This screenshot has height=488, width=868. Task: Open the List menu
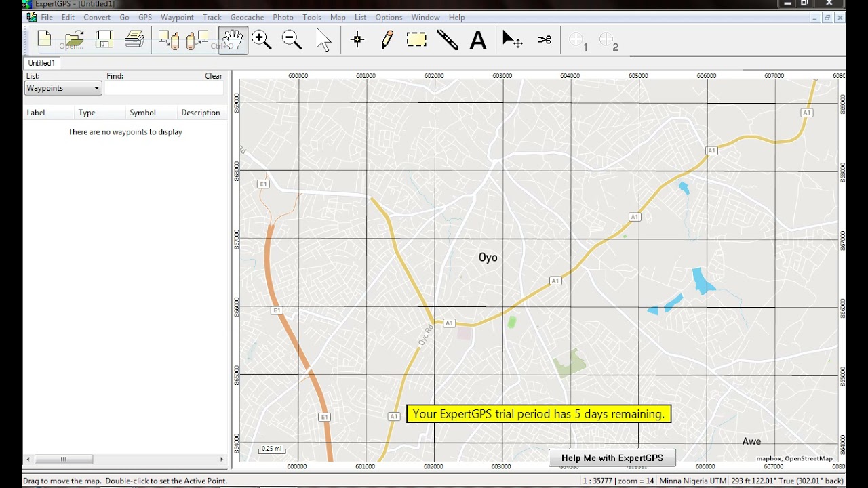click(361, 17)
